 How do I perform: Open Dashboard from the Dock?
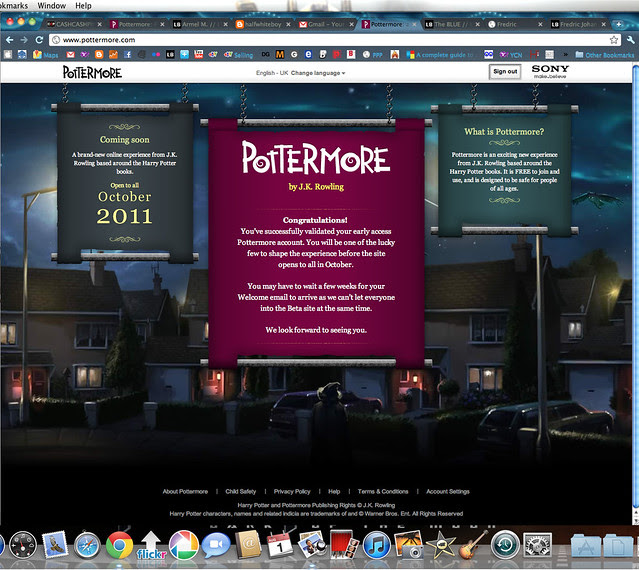point(23,545)
